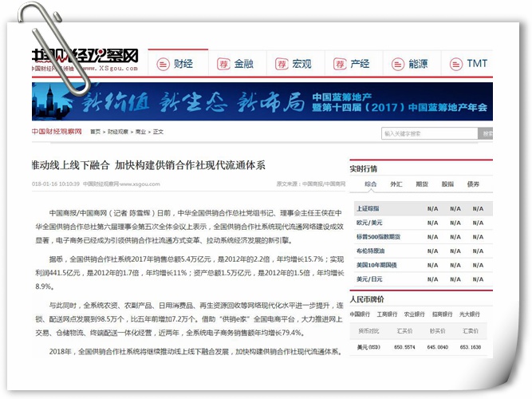
Task: Click the 原文来源 中国商报 source text
Action: [x=310, y=184]
